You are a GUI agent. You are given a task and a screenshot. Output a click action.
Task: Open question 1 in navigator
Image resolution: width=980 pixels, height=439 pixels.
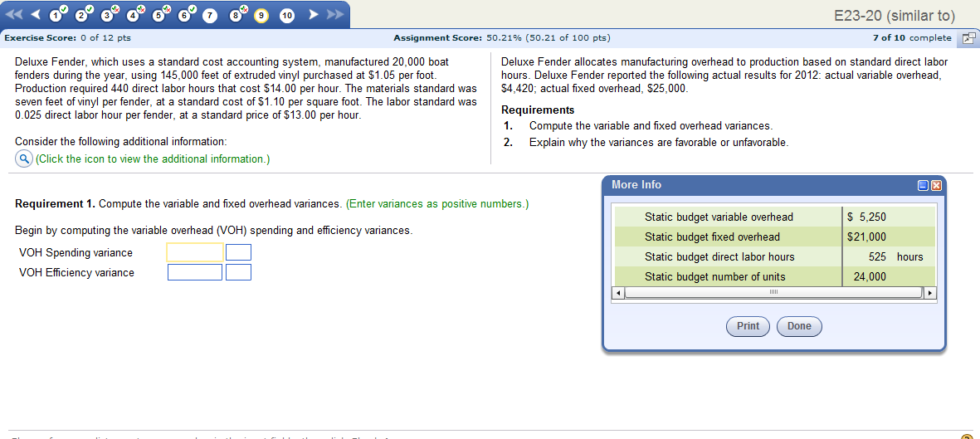(57, 14)
